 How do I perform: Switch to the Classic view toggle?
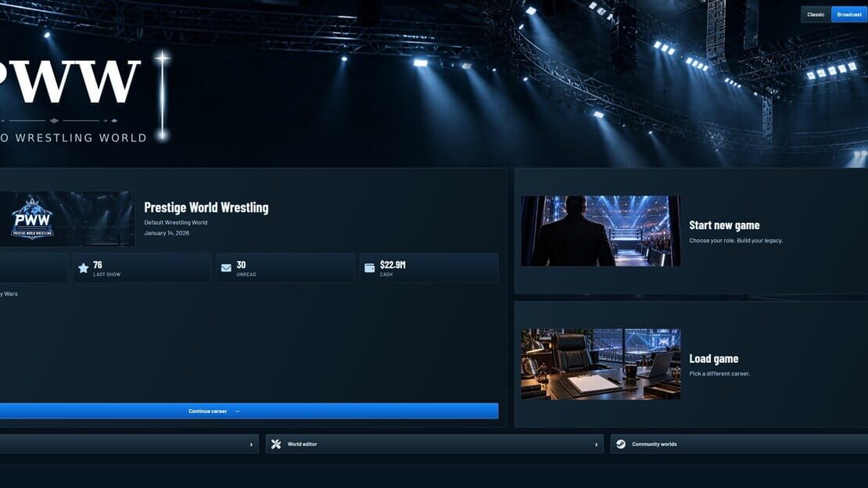tap(816, 14)
